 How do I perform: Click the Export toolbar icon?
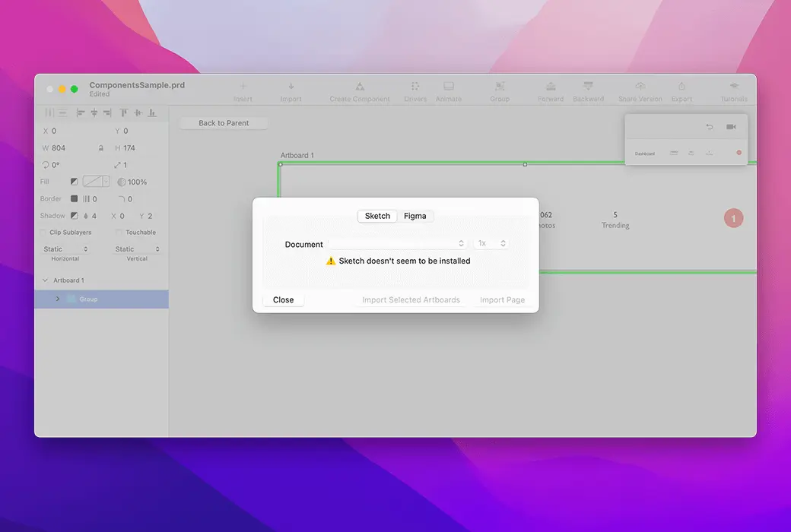[681, 86]
